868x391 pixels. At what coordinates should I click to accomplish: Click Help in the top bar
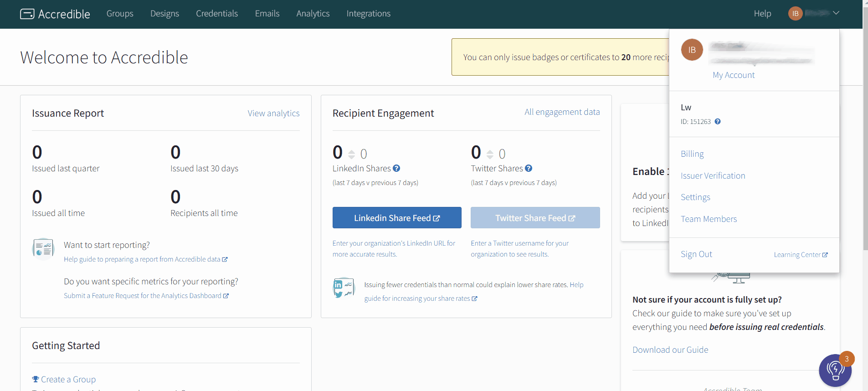pos(762,14)
